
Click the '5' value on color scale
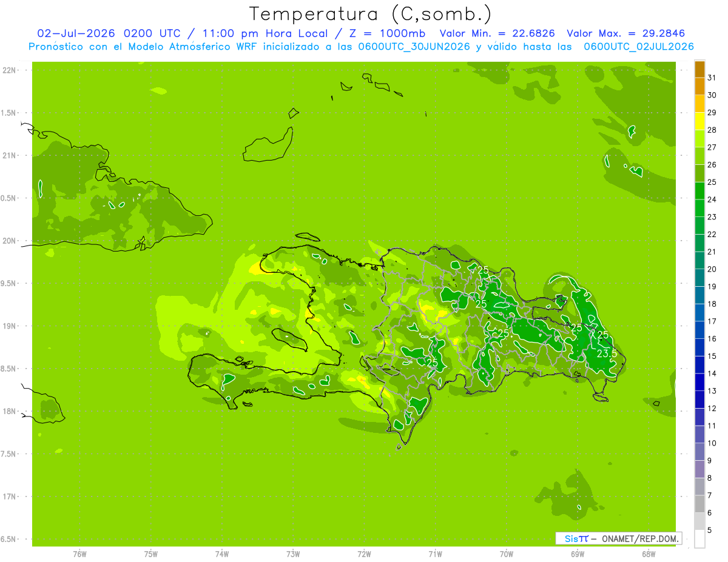pyautogui.click(x=710, y=531)
